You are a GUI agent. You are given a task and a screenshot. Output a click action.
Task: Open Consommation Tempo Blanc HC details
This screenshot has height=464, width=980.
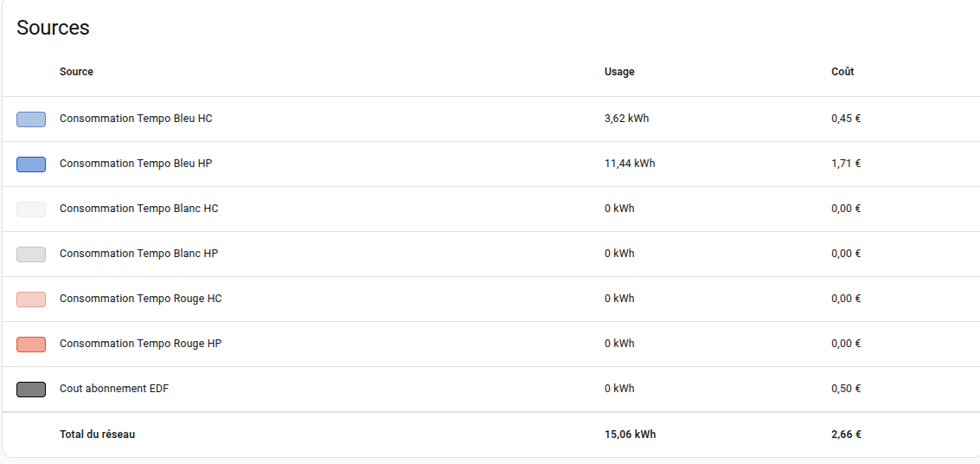tap(138, 209)
